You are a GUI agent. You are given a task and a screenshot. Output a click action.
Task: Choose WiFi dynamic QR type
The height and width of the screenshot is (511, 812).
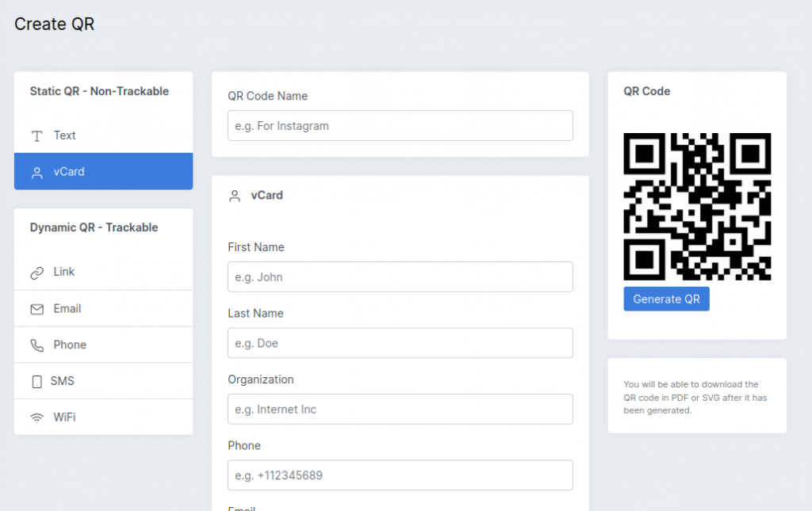[104, 417]
